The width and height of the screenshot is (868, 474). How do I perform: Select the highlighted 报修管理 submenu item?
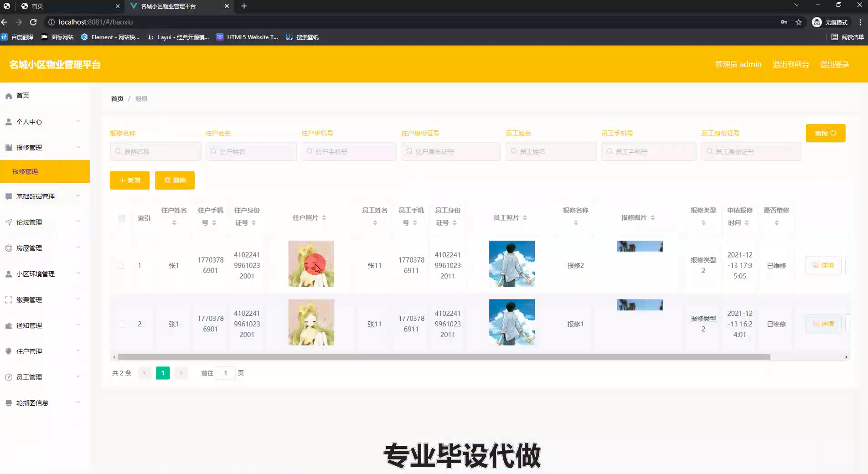click(45, 171)
